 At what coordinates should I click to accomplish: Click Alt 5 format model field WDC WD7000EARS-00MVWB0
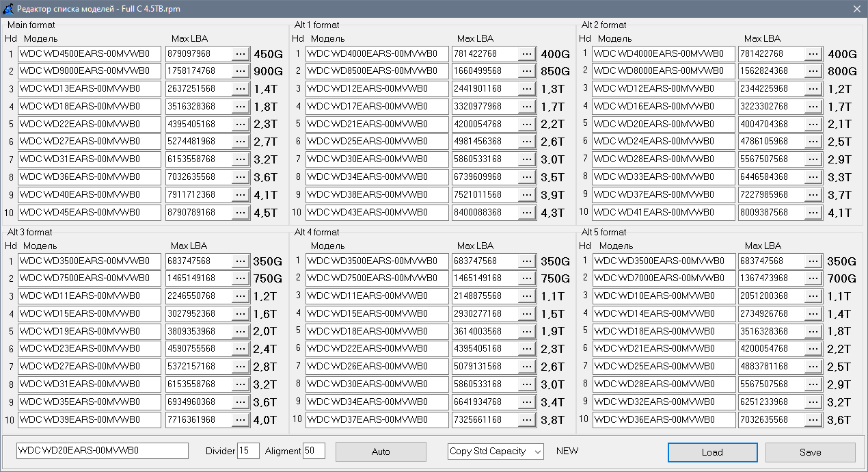[664, 278]
